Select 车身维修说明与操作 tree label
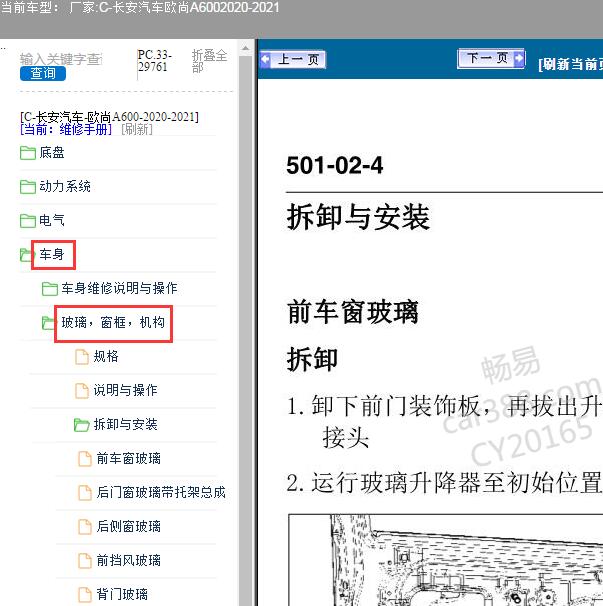The image size is (603, 606). coord(119,288)
